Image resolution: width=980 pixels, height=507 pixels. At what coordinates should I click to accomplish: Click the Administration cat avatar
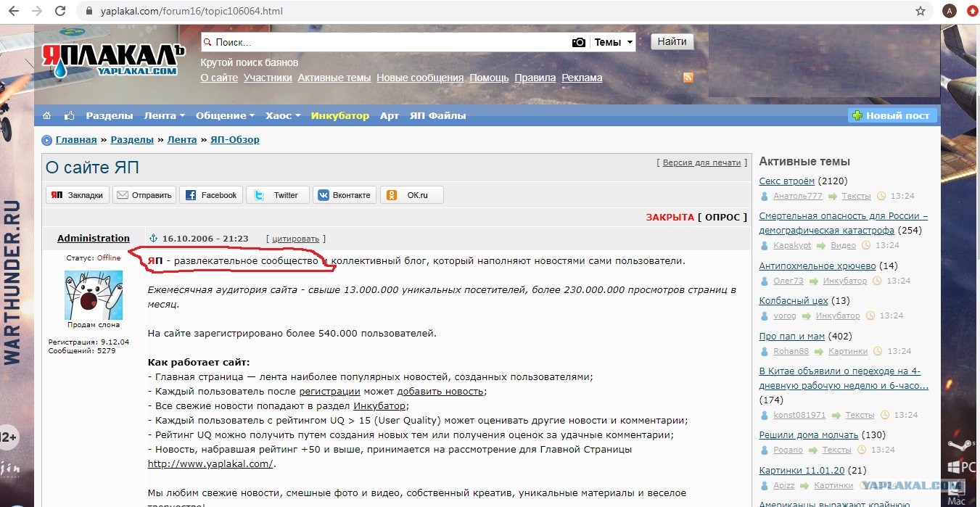pos(93,294)
